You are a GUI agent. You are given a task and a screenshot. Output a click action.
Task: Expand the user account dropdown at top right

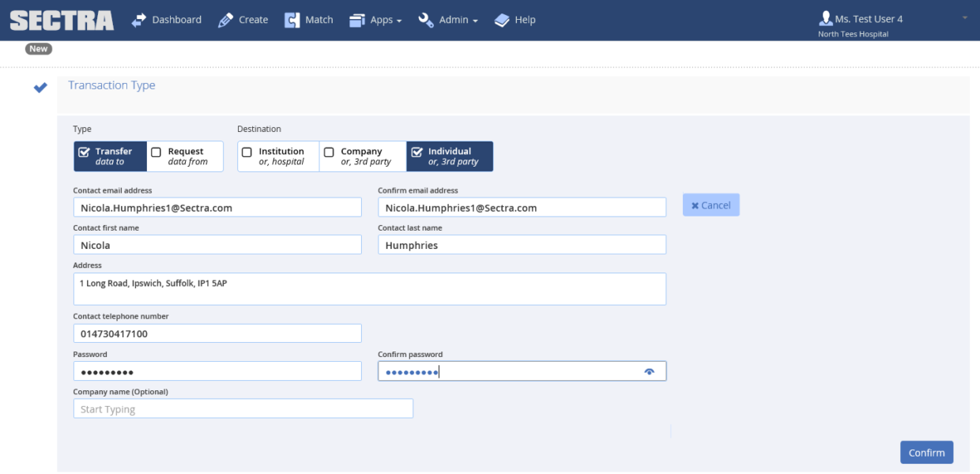click(966, 17)
